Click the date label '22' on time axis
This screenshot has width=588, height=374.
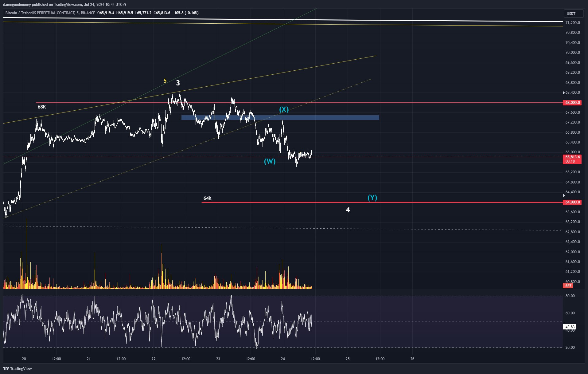[x=154, y=359]
